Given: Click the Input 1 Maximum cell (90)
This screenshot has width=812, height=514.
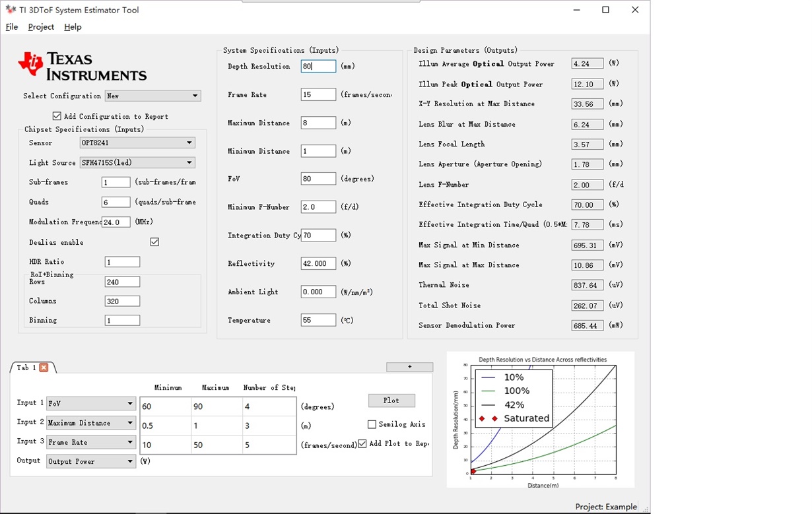Looking at the screenshot, I should pyautogui.click(x=217, y=406).
